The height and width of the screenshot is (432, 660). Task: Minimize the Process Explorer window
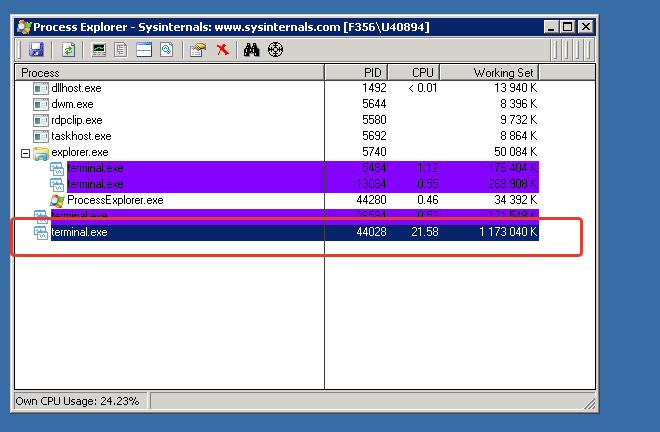[551, 27]
